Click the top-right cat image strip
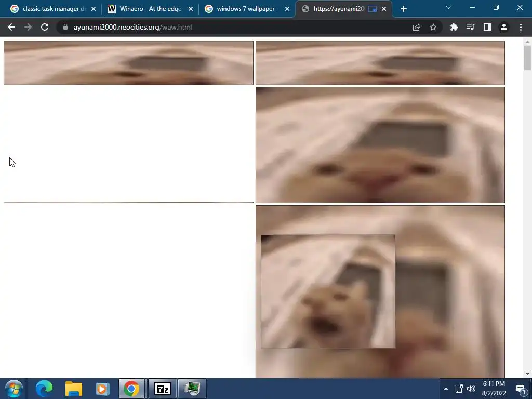 380,63
